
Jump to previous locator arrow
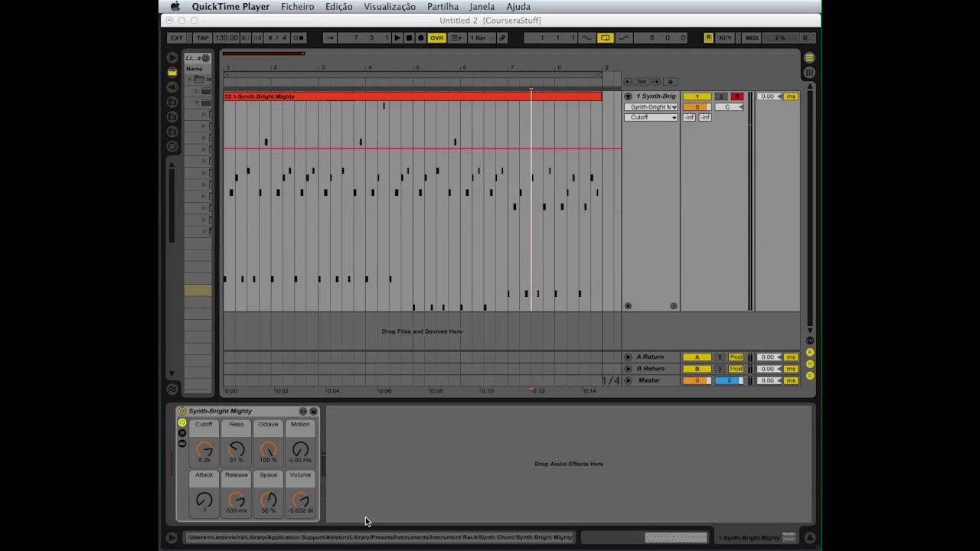[627, 81]
